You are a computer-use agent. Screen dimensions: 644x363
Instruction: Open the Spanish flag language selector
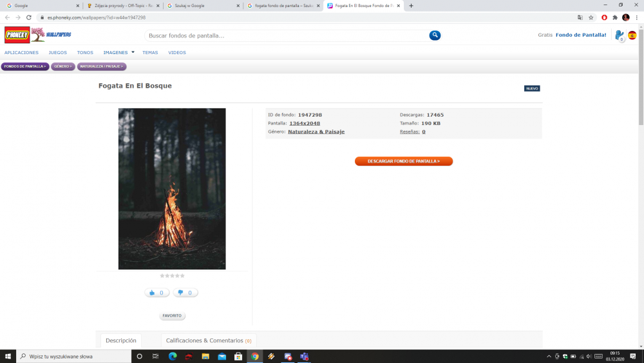(x=632, y=35)
